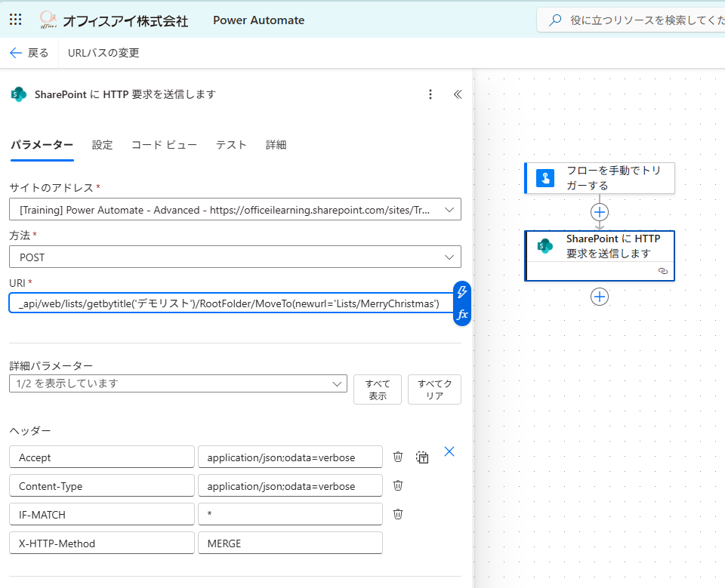725x588 pixels.
Task: Remove the ヘッダー parameter with the X icon
Action: (x=449, y=451)
